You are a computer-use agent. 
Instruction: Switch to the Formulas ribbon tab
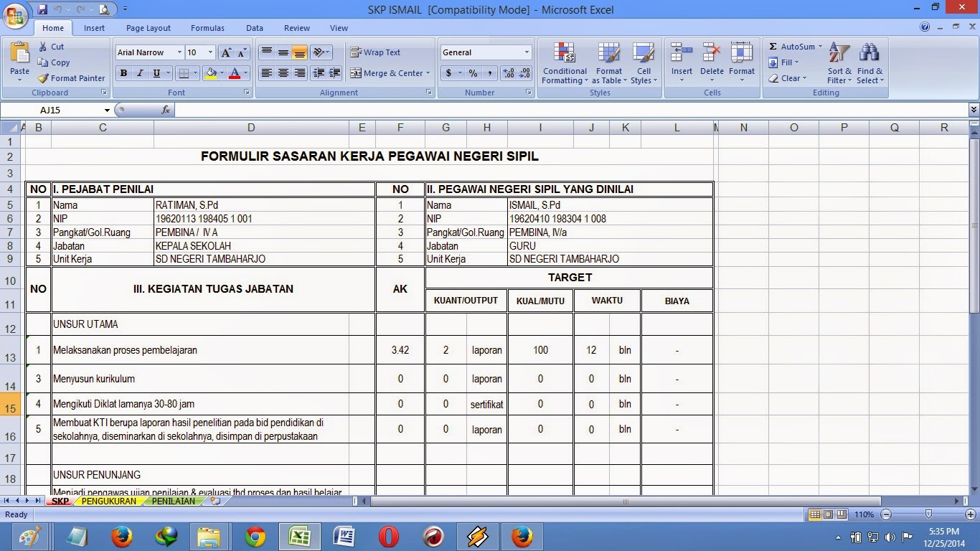pos(207,28)
